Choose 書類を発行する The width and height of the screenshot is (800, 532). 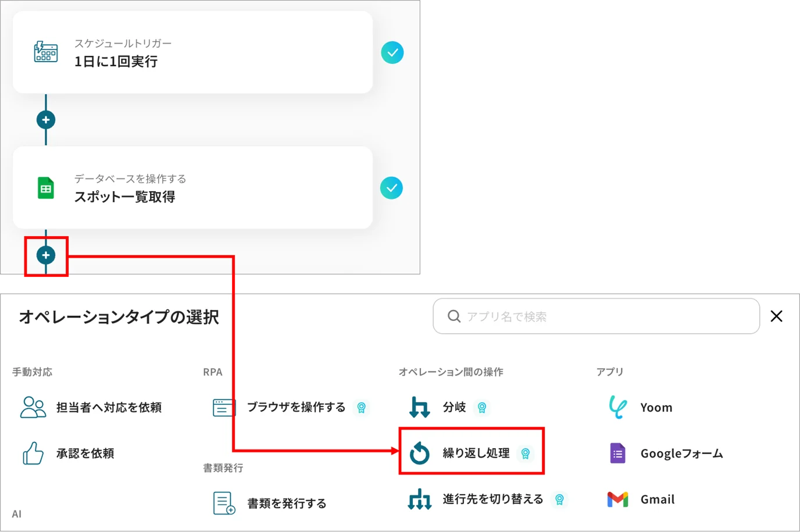287,503
